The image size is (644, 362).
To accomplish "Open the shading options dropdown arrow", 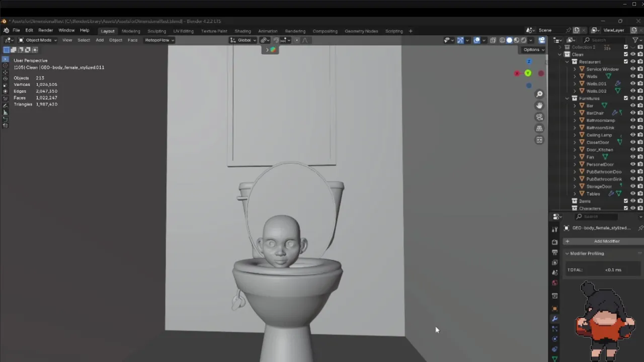I will pos(531,40).
